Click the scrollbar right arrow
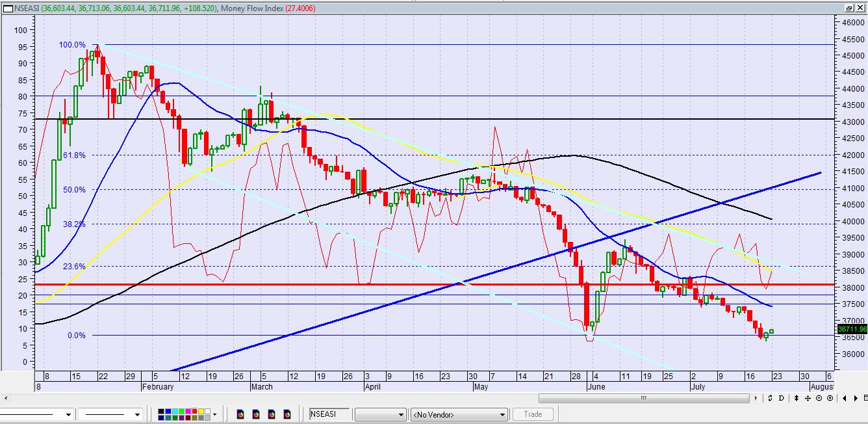Image resolution: width=868 pixels, height=424 pixels. coord(756,398)
